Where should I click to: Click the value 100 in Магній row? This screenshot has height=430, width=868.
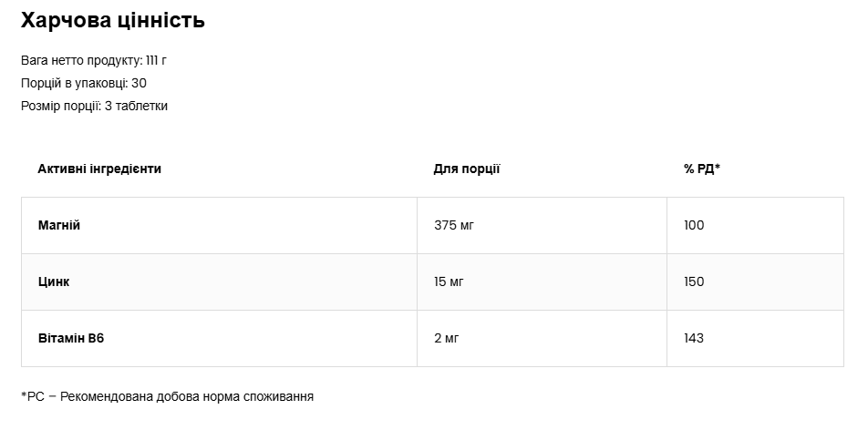pyautogui.click(x=694, y=225)
